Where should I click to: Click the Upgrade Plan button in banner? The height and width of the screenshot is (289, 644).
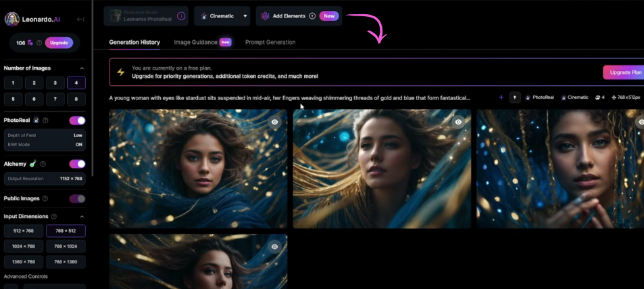(x=624, y=72)
